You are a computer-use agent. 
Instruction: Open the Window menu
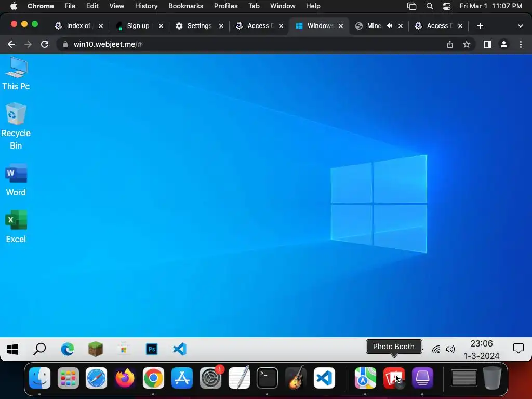(x=283, y=6)
